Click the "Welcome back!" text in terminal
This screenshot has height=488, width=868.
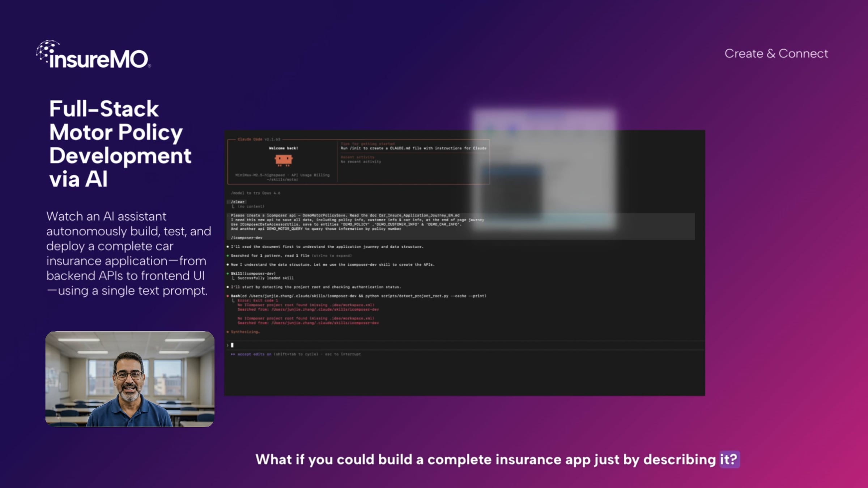pos(283,148)
